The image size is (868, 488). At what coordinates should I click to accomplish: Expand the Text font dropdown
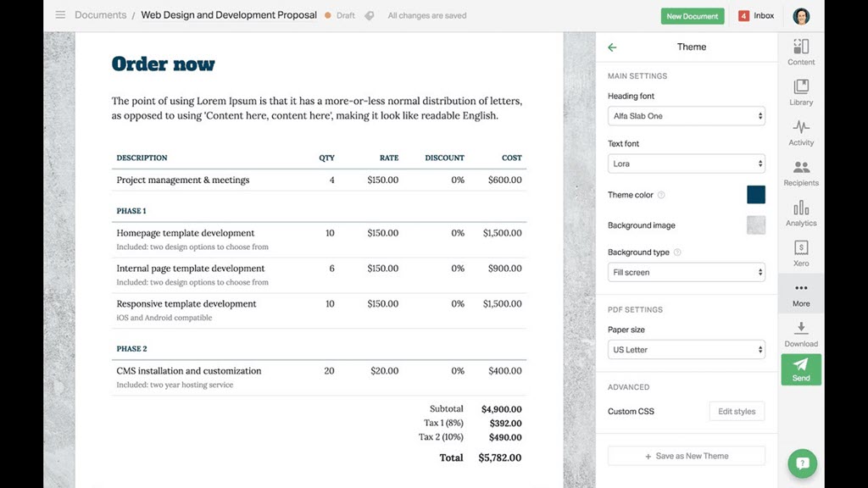(x=687, y=164)
